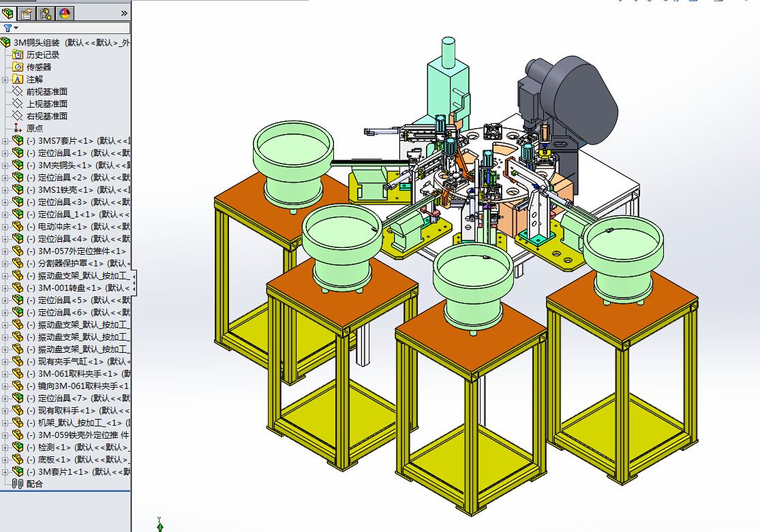This screenshot has height=532, width=760.
Task: Open the feature tree filter dropdown
Action: click(x=10, y=28)
